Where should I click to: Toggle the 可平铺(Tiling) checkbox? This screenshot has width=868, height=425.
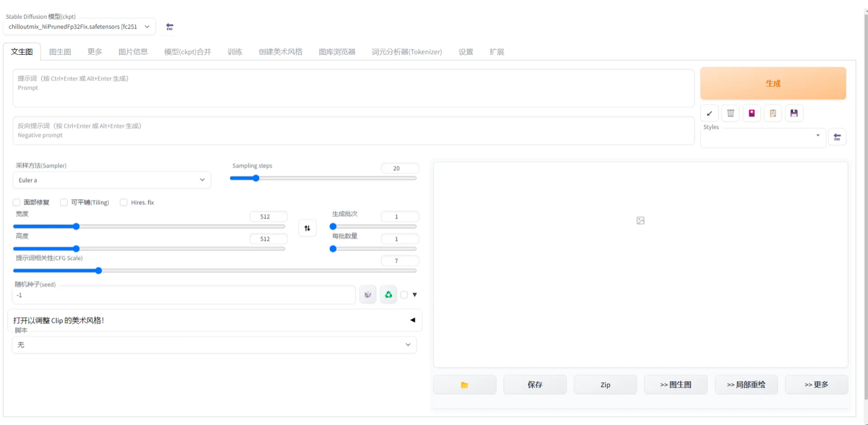coord(64,203)
